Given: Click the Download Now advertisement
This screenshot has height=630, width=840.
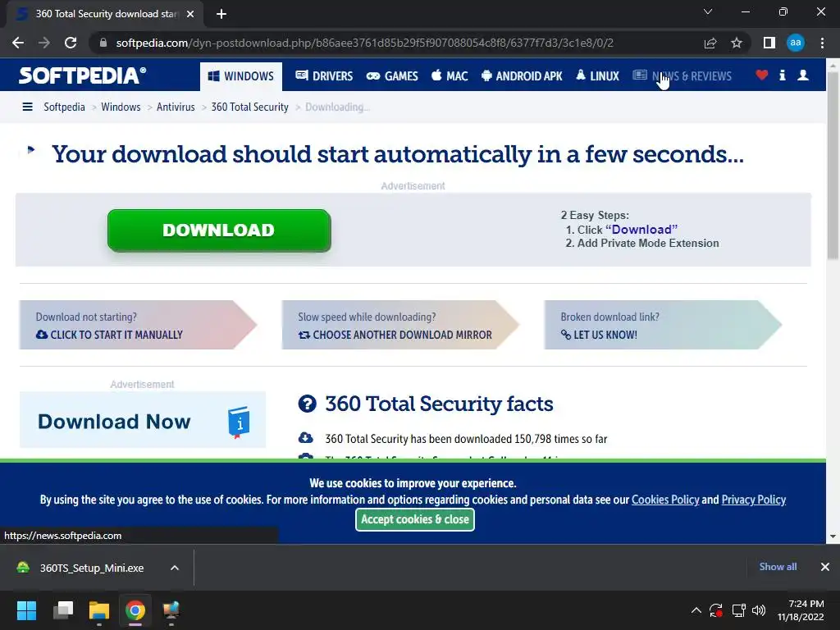Looking at the screenshot, I should click(x=143, y=420).
